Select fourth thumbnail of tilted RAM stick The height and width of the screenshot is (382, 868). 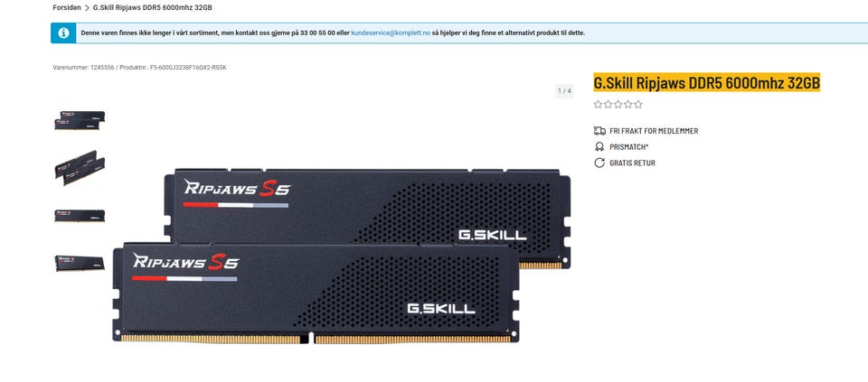[x=80, y=263]
